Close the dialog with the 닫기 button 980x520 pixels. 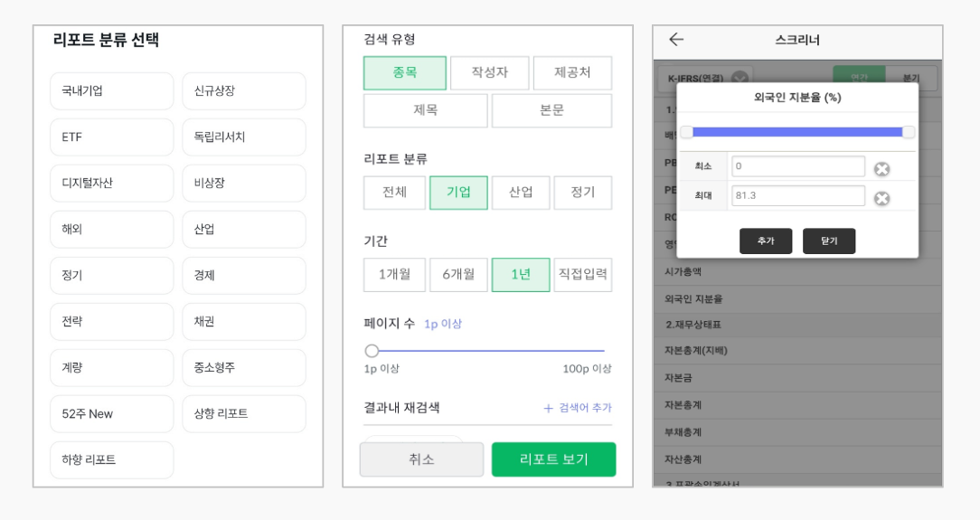(829, 241)
